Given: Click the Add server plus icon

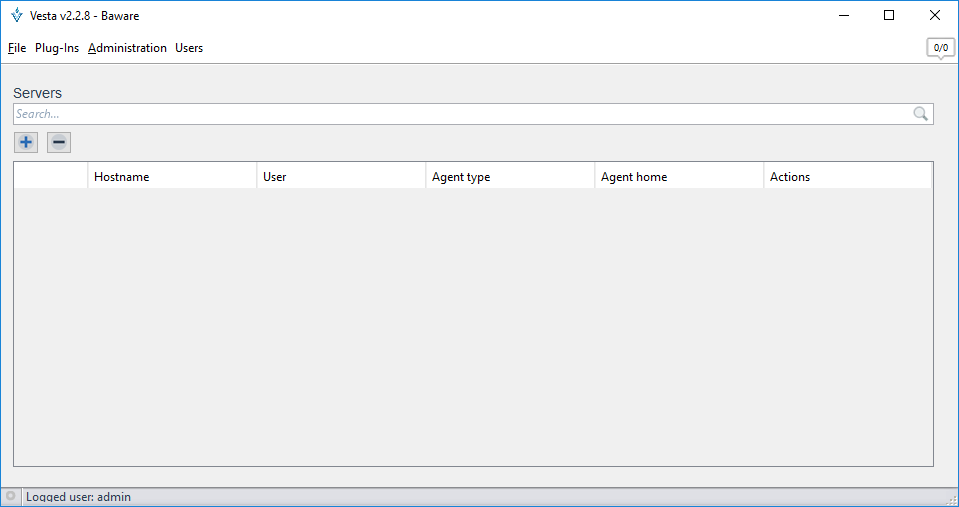Looking at the screenshot, I should click(x=26, y=142).
